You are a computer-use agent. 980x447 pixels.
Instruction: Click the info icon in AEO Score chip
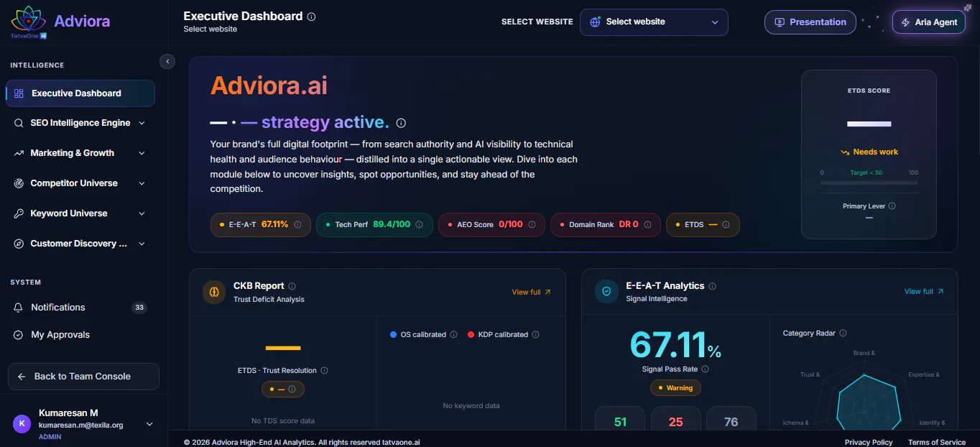532,224
